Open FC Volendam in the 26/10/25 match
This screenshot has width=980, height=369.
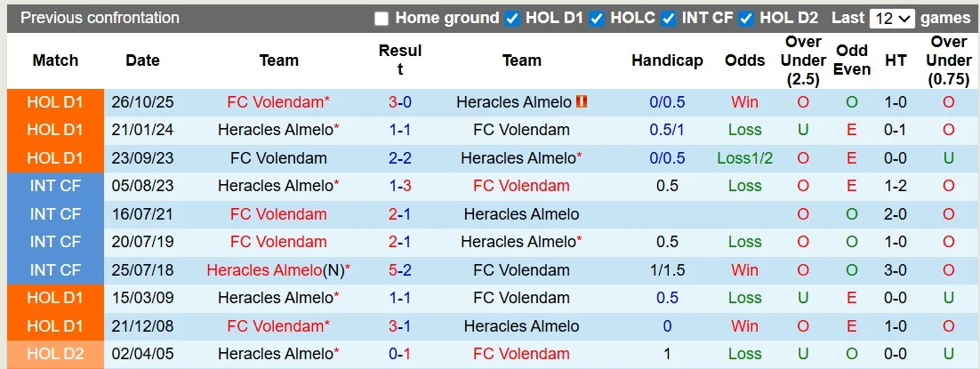click(x=275, y=102)
